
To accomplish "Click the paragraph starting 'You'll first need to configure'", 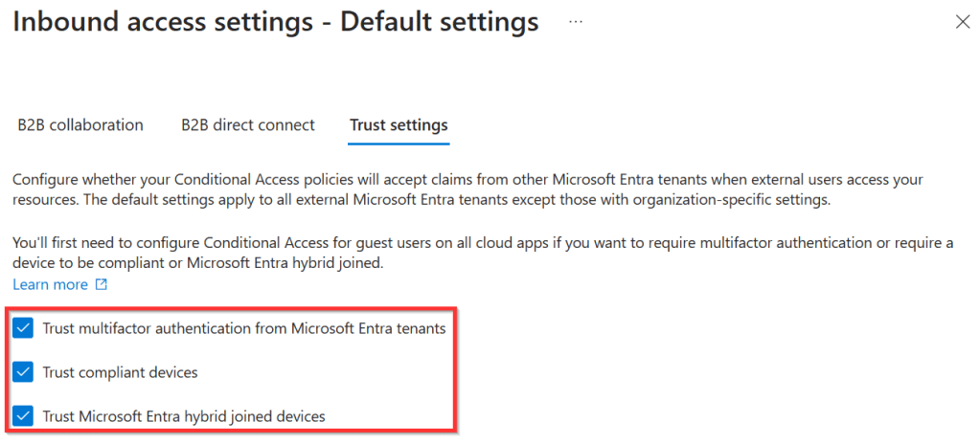I will click(479, 253).
